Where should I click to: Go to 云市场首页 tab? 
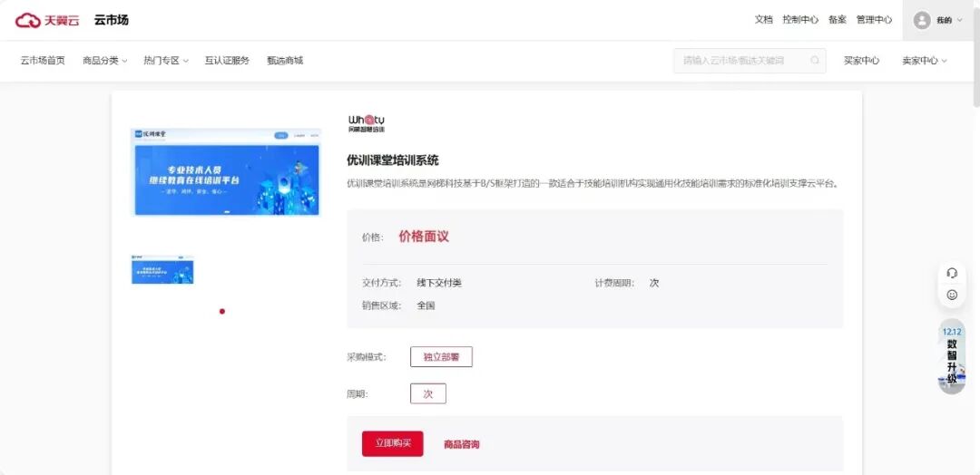(43, 61)
